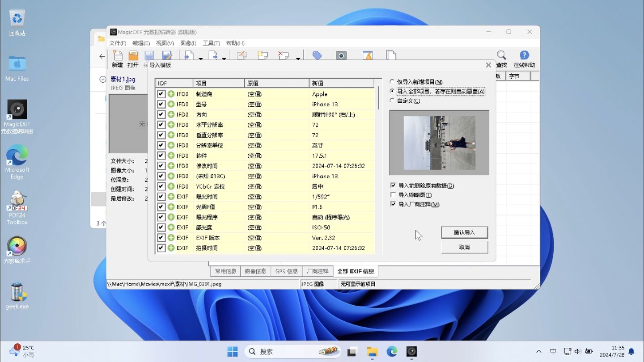This screenshot has width=644, height=362.
Task: Click green plus icon in 感光度 row
Action: (x=171, y=227)
